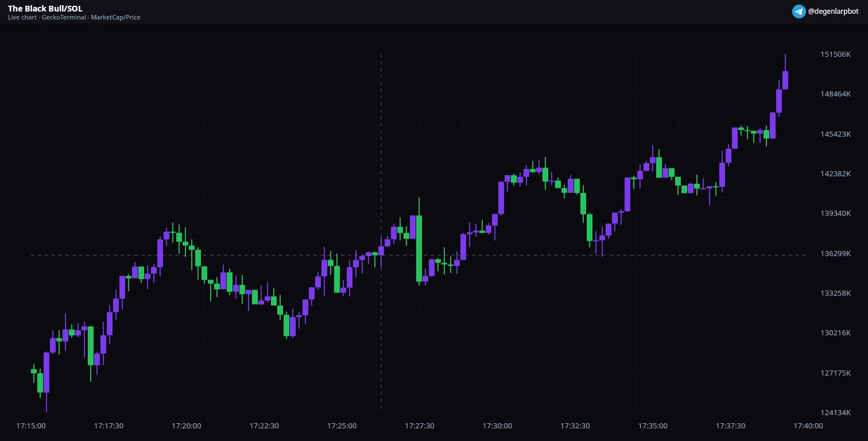The width and height of the screenshot is (868, 441).
Task: Click the tall green candle before 17:27:30
Action: click(419, 248)
